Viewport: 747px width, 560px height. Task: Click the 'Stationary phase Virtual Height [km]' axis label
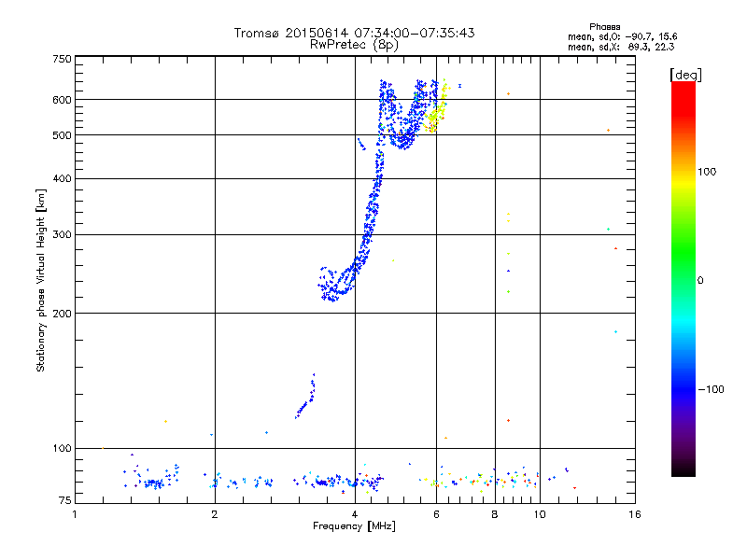click(x=41, y=280)
